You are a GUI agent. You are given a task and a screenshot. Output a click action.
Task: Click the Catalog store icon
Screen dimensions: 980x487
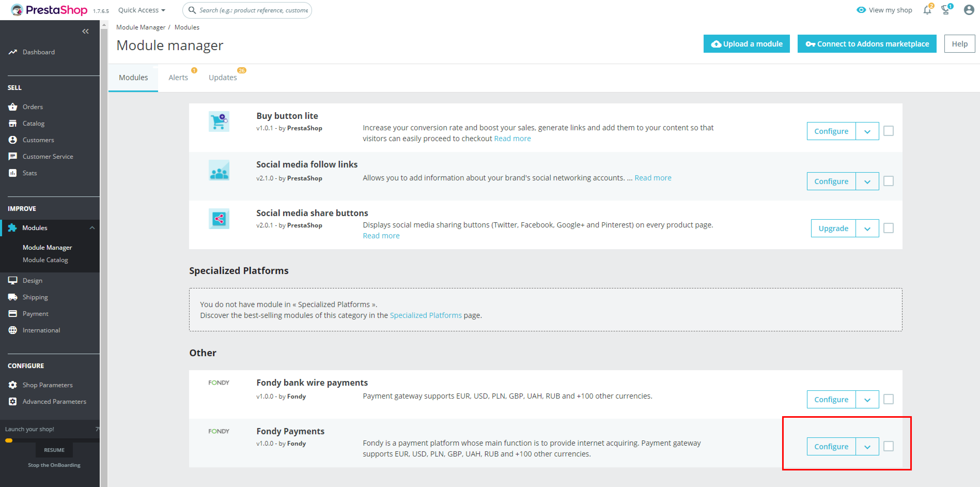tap(13, 123)
